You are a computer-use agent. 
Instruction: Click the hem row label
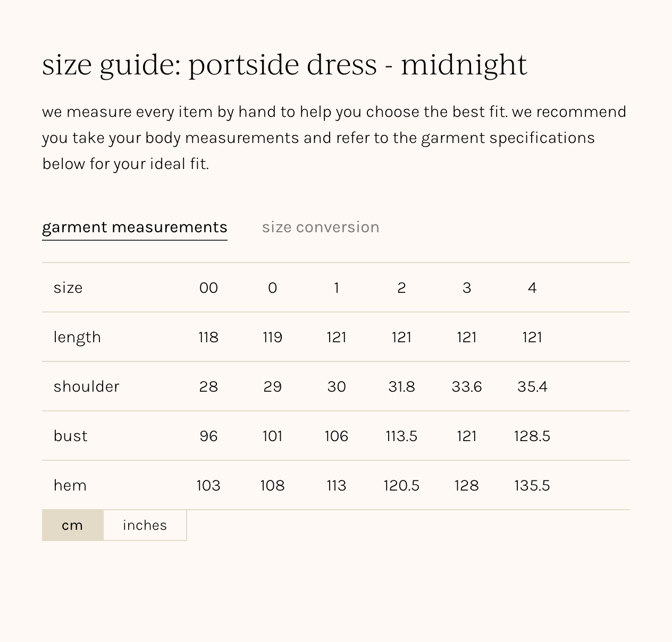[x=70, y=485]
